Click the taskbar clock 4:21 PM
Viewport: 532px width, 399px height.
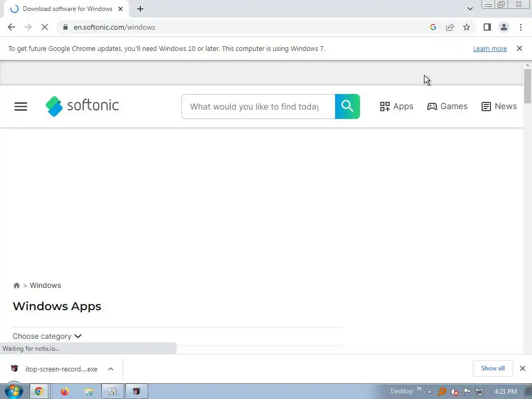[x=506, y=392]
